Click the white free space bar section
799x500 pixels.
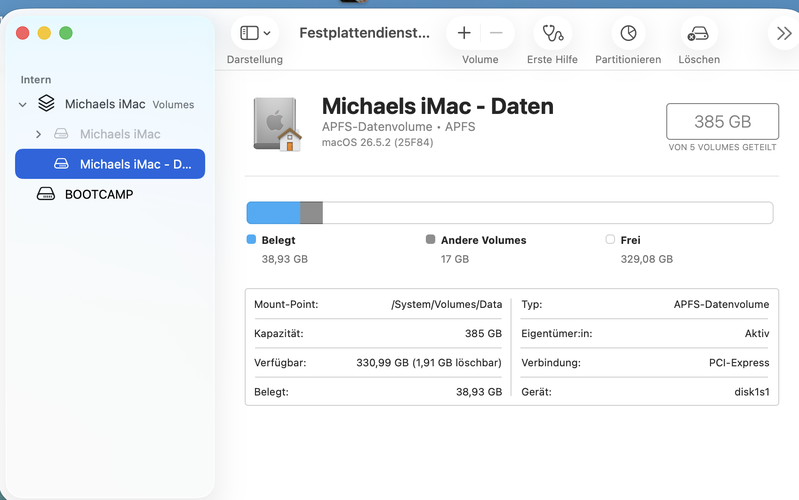point(548,213)
